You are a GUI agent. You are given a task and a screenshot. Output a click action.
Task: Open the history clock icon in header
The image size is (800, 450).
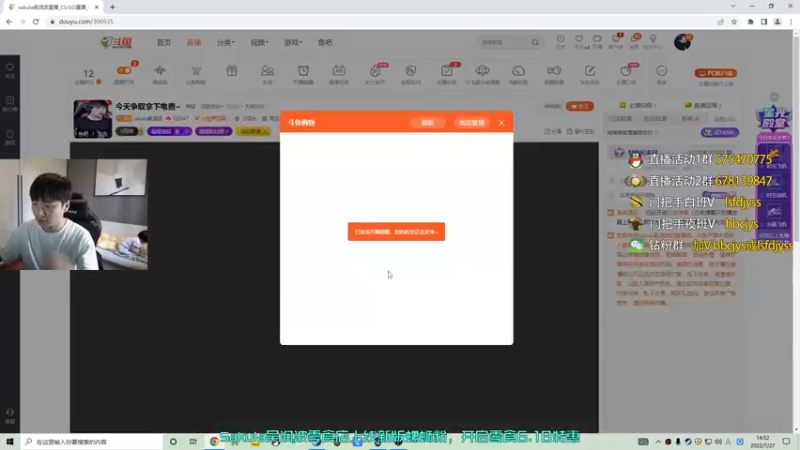coord(560,41)
